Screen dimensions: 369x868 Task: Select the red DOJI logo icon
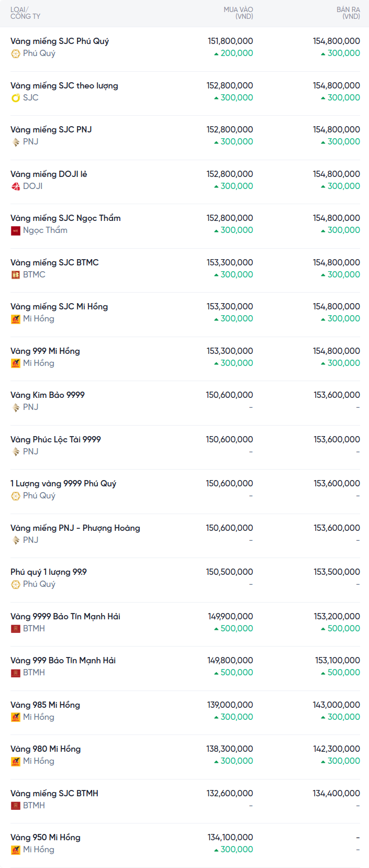click(16, 186)
